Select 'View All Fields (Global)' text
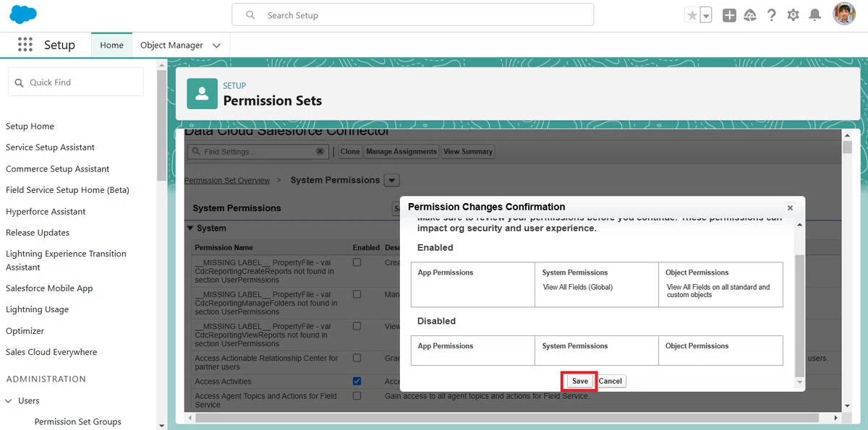The height and width of the screenshot is (430, 868). point(578,287)
